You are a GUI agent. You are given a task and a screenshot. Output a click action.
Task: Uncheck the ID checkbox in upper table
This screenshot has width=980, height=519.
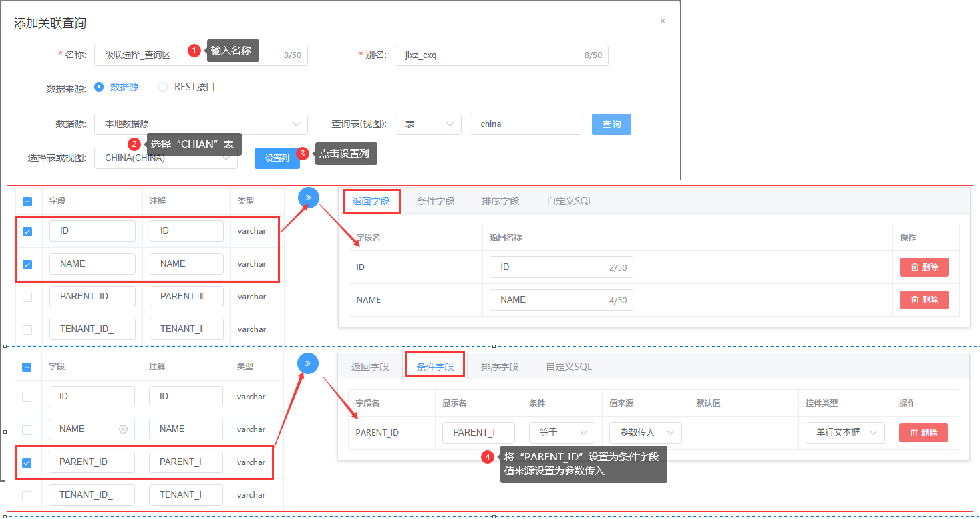coord(27,232)
